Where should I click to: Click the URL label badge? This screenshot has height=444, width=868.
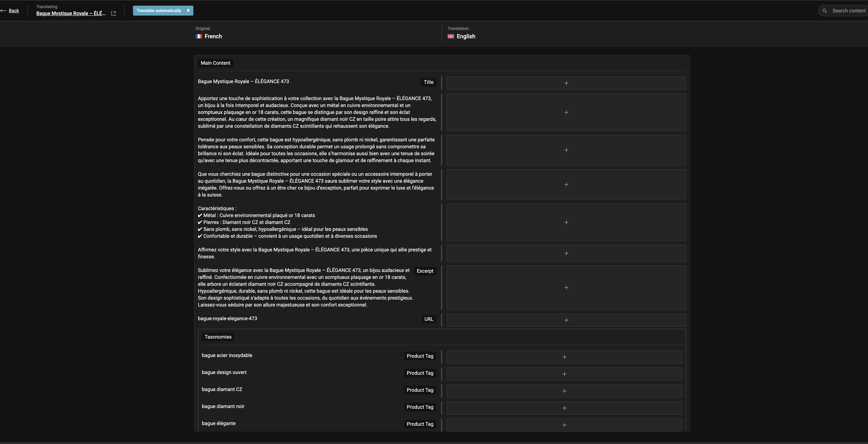(x=429, y=319)
